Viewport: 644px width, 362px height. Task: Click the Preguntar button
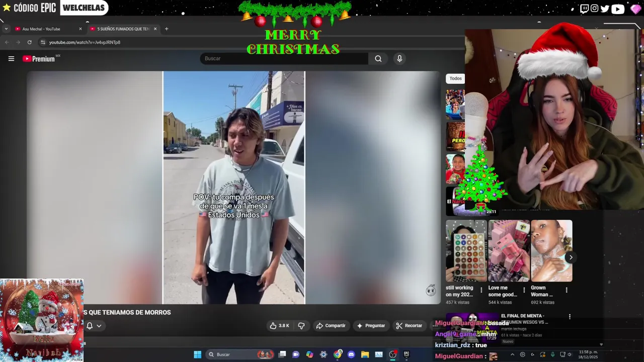371,326
